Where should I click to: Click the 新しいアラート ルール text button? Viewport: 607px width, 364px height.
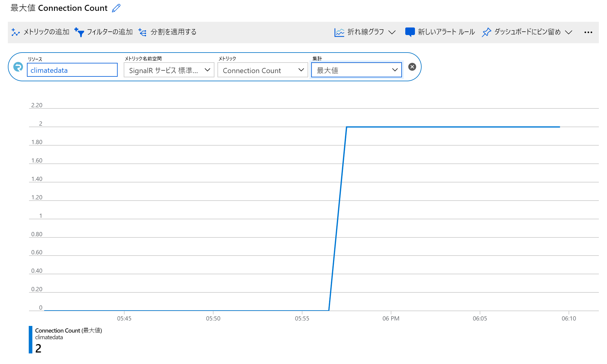point(446,32)
